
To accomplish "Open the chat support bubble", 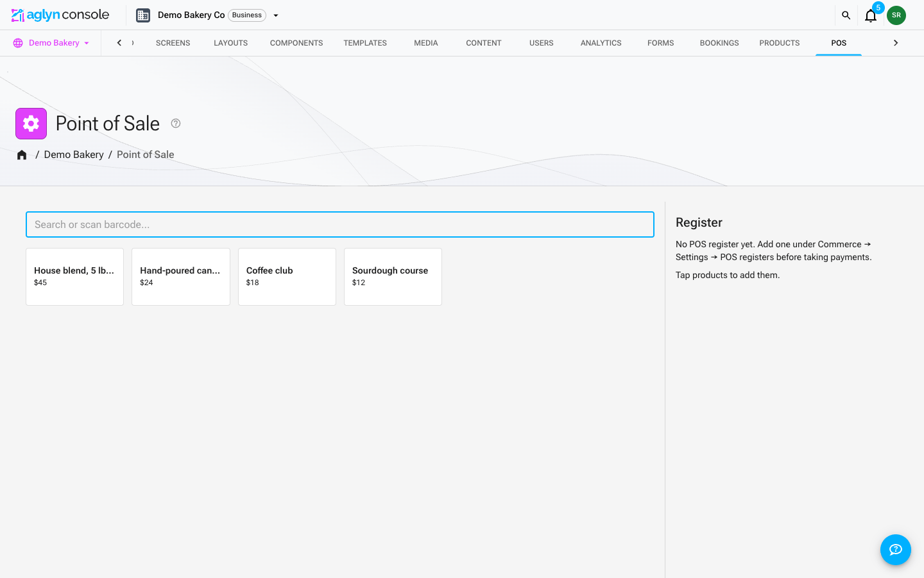I will [896, 550].
